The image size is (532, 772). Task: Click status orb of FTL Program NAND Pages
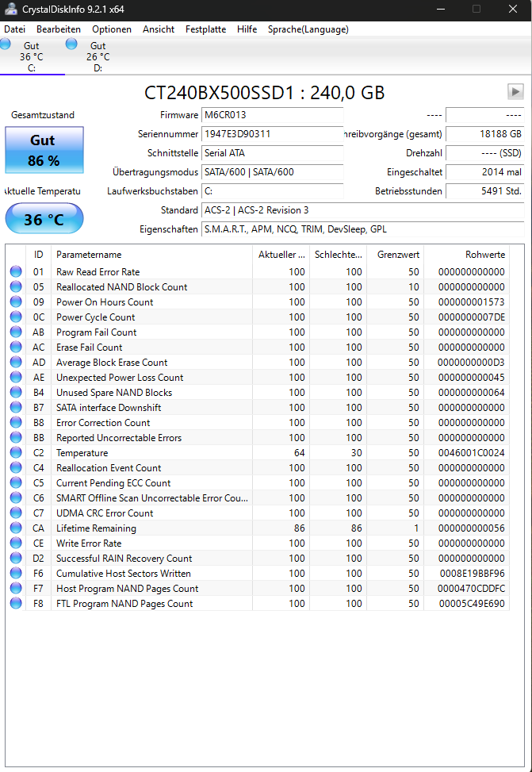click(16, 604)
